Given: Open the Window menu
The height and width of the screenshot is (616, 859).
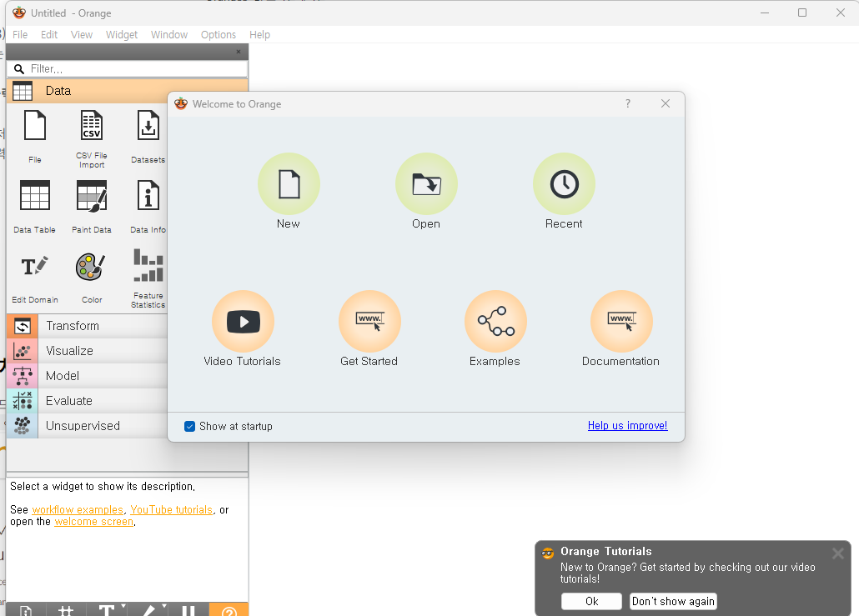Looking at the screenshot, I should [169, 34].
